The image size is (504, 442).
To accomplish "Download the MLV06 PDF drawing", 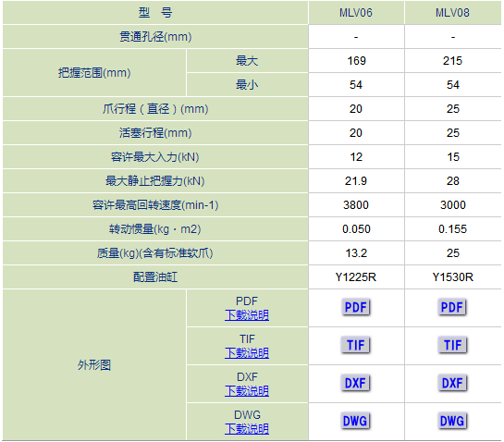I will [355, 307].
